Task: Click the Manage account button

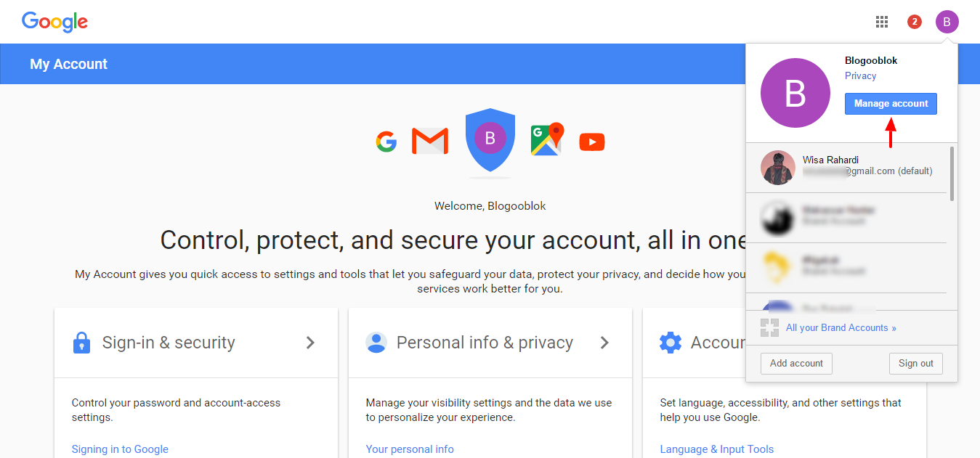Action: (x=891, y=104)
